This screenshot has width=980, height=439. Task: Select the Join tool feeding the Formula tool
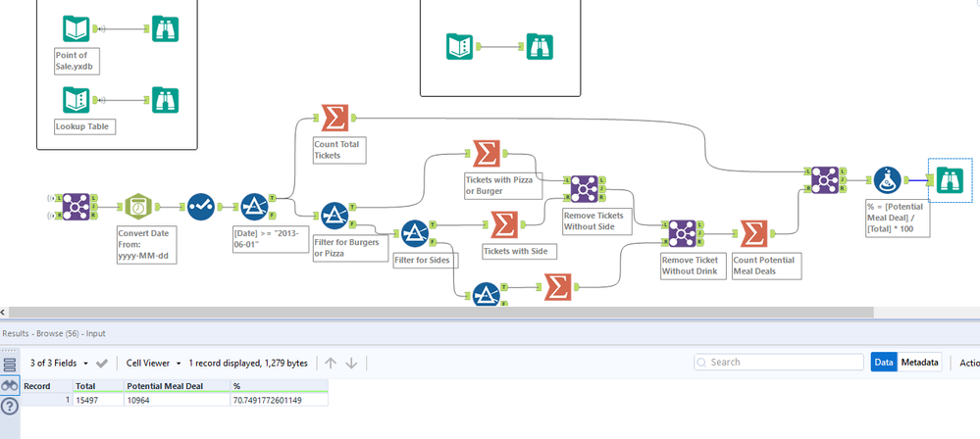(x=825, y=180)
